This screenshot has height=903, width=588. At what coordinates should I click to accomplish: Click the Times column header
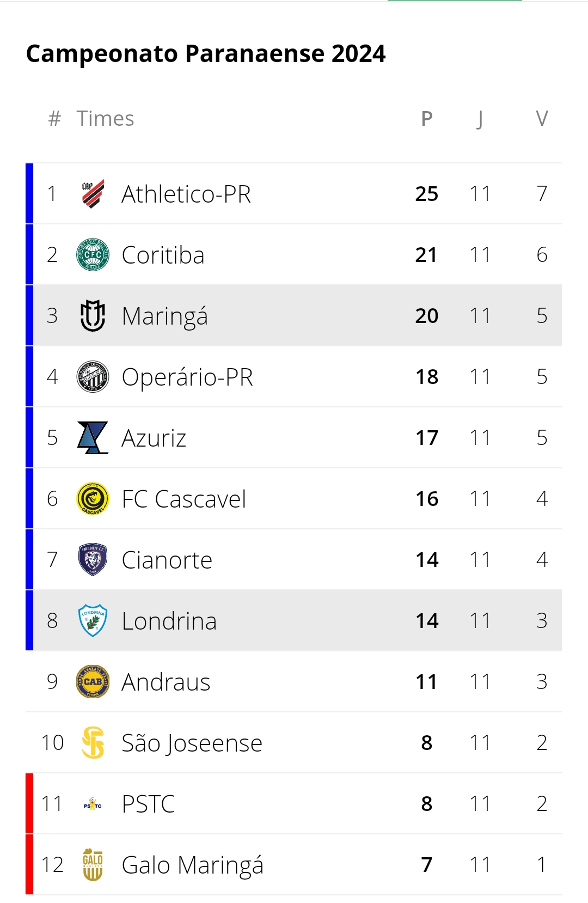click(105, 119)
